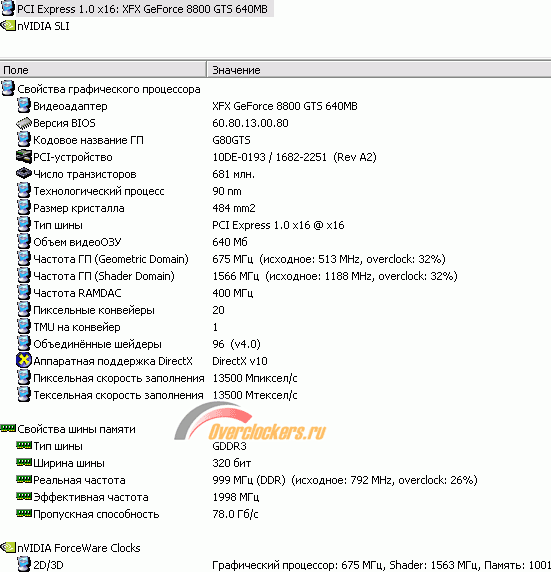Select the 675 МГц geometric domain clock value
This screenshot has width=551, height=572.
pos(329,259)
